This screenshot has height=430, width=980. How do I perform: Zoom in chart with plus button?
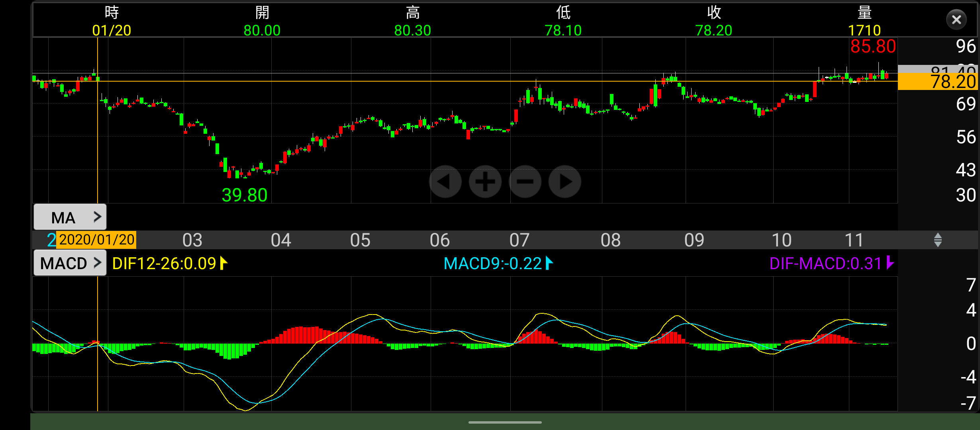pos(485,182)
